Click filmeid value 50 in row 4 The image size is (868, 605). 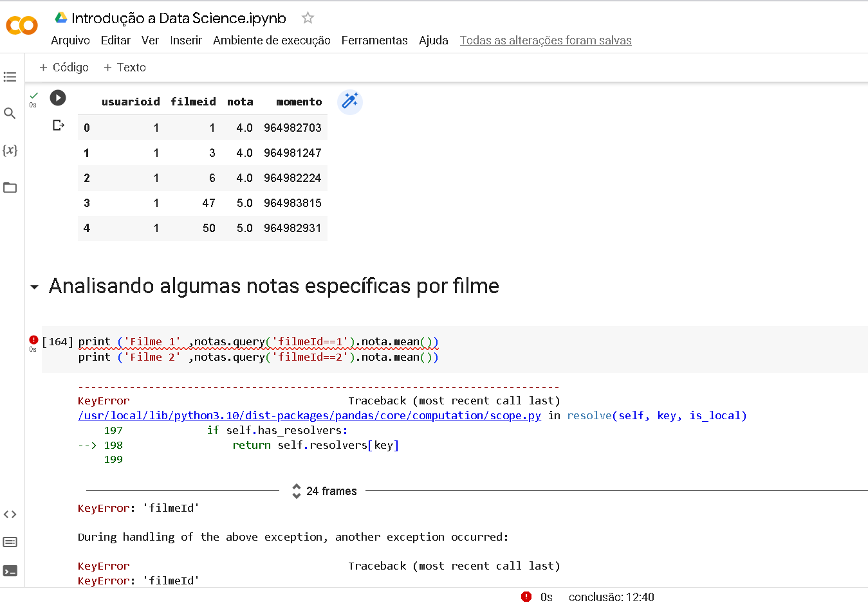pos(209,228)
